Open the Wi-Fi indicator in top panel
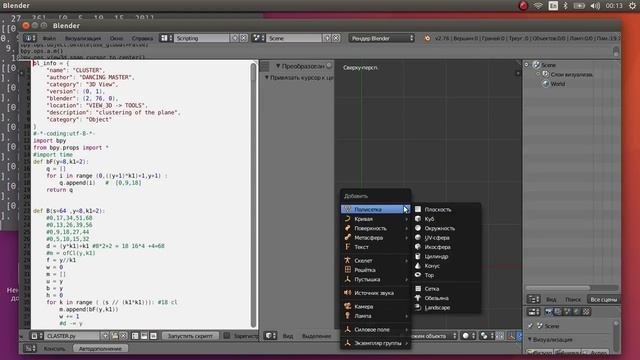Image resolution: width=640 pixels, height=360 pixels. click(x=538, y=6)
